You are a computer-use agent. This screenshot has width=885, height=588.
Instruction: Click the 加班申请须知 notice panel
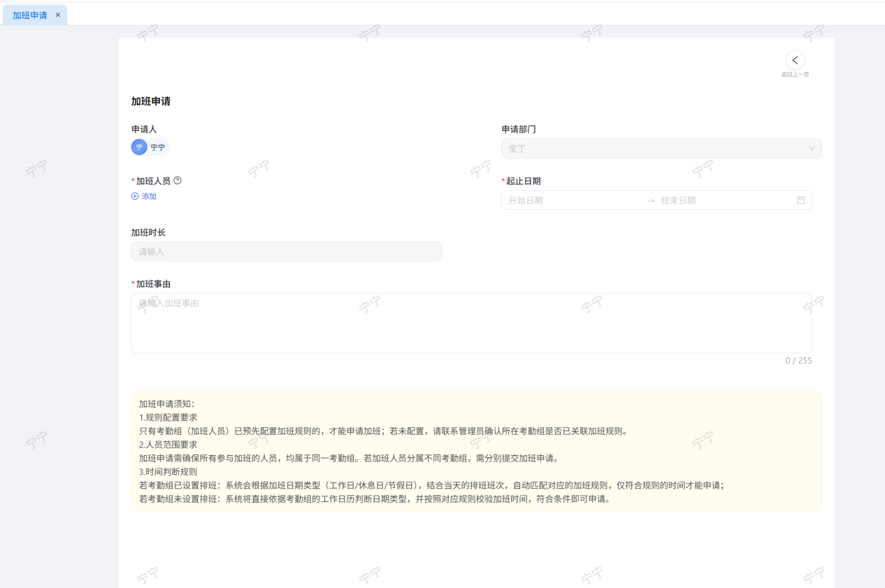475,451
